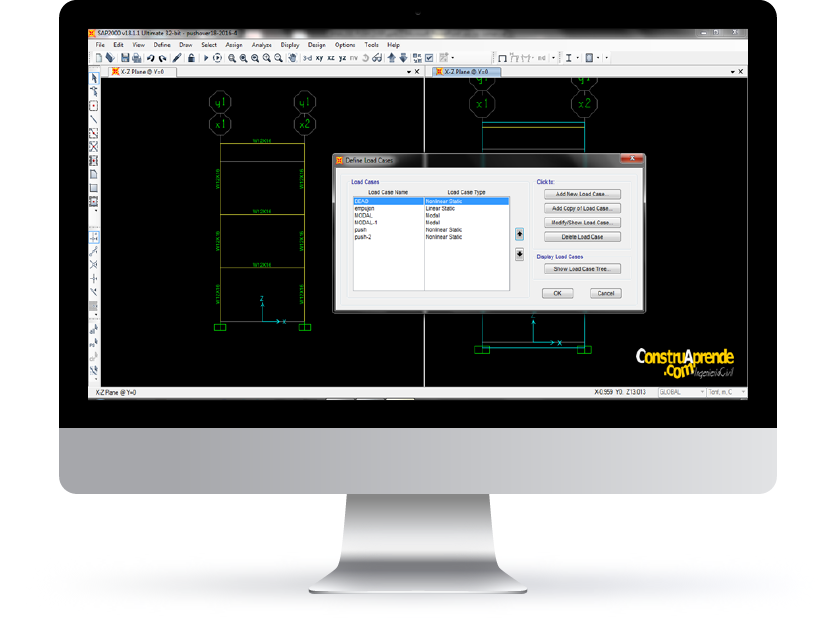Set the xz plane view
This screenshot has width=836, height=640.
pos(331,58)
